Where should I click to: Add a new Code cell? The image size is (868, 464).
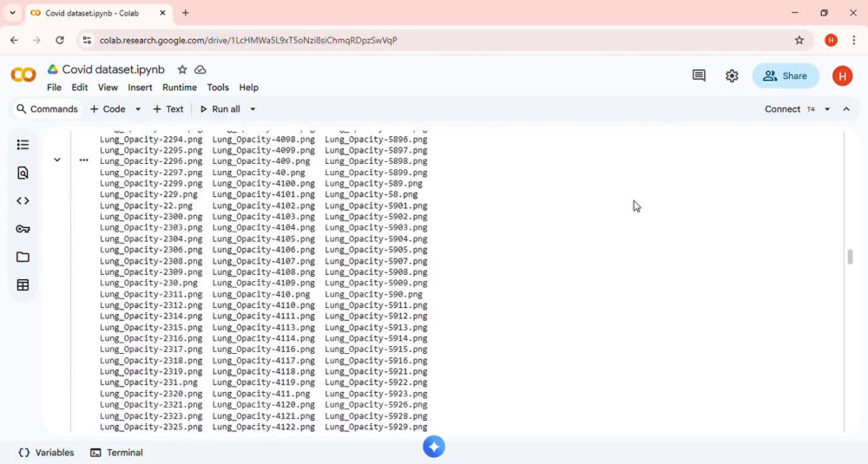pos(108,109)
